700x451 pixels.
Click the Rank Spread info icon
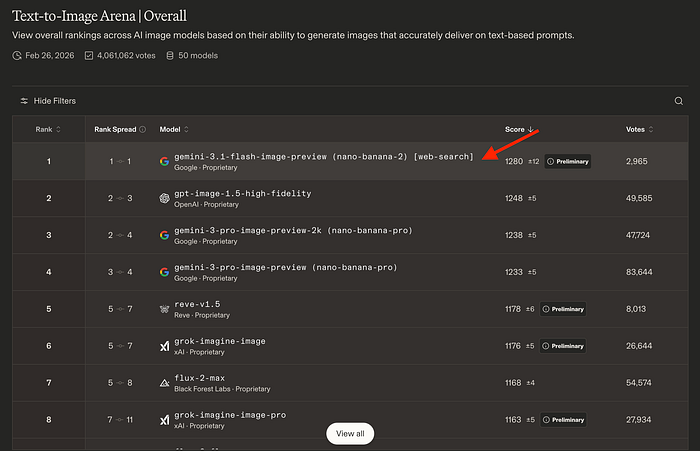point(142,129)
